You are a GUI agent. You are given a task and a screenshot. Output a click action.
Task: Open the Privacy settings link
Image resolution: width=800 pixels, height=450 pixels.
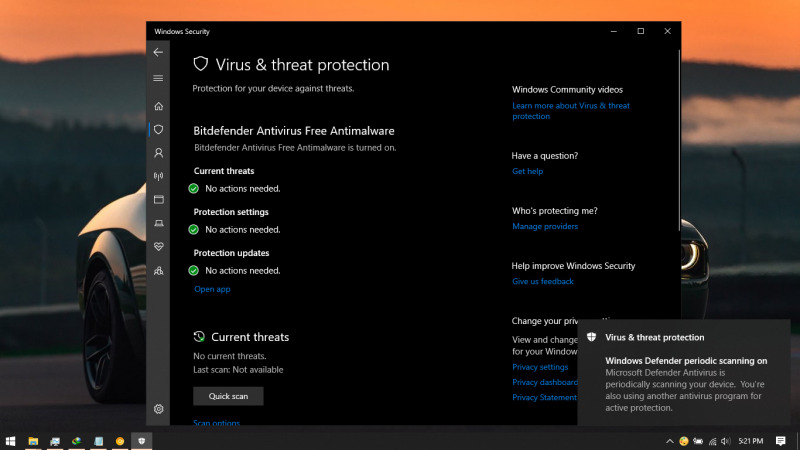(540, 367)
